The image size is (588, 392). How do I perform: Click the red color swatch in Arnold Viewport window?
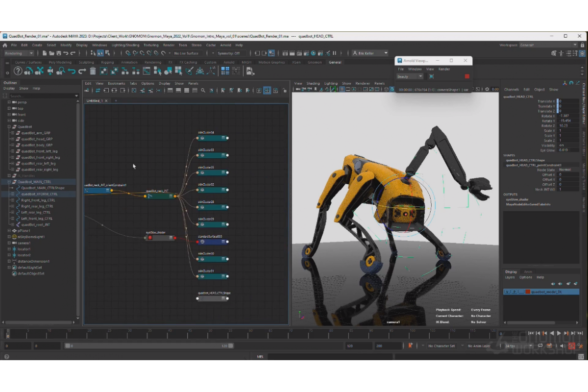pyautogui.click(x=466, y=76)
